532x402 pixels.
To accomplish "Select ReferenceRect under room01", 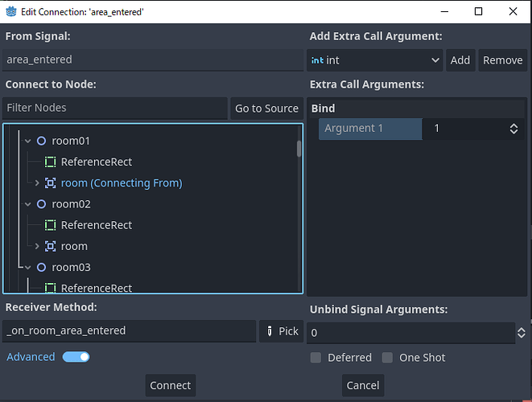I will click(x=153, y=162).
